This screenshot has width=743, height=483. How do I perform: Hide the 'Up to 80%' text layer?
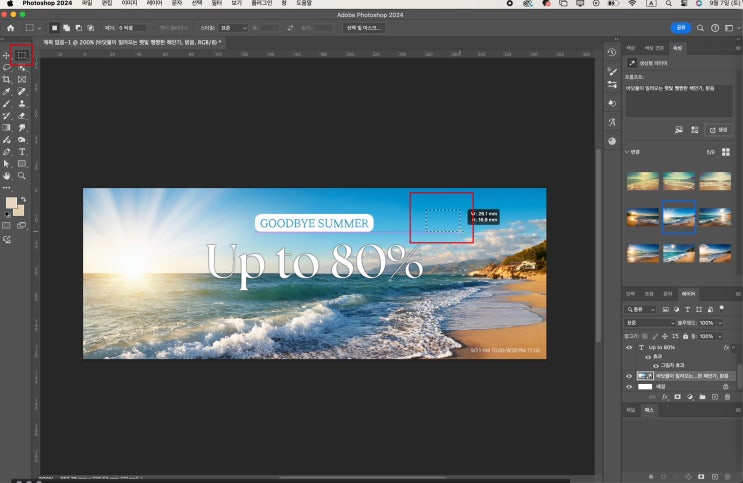pyautogui.click(x=629, y=347)
